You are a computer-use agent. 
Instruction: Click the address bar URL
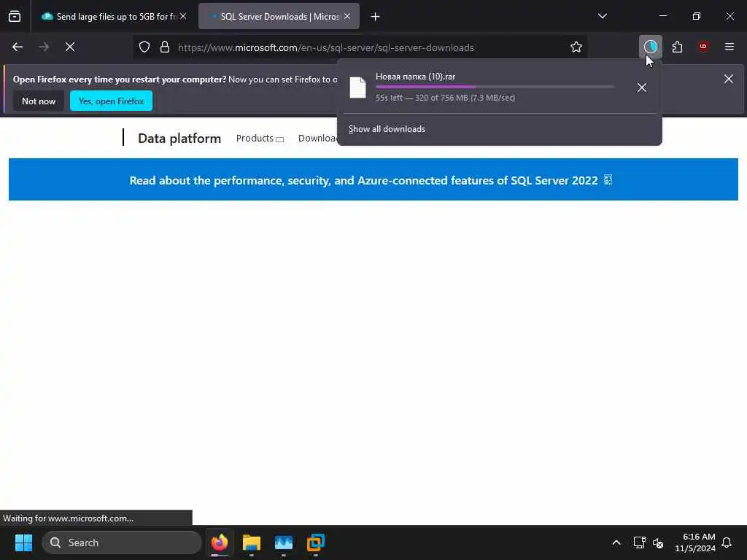tap(326, 47)
